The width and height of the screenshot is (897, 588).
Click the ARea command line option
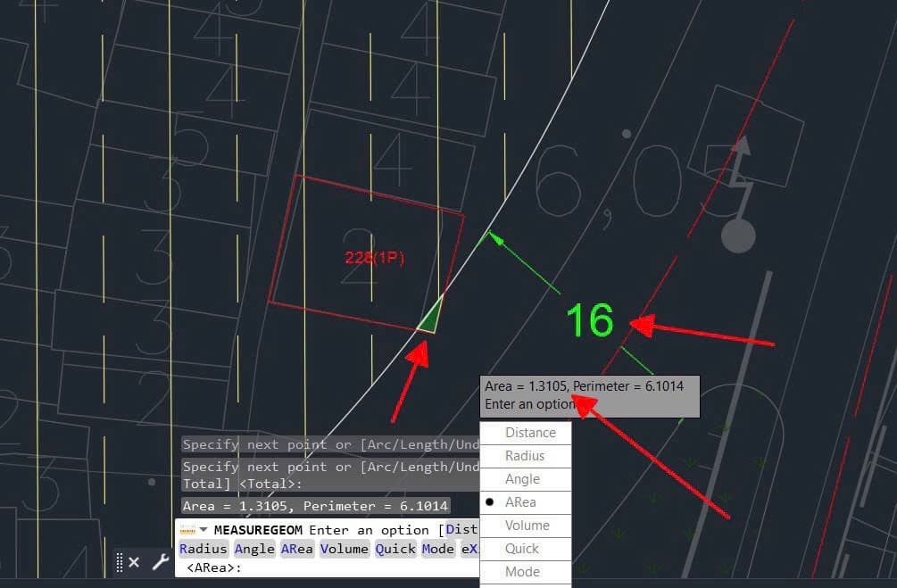point(297,549)
